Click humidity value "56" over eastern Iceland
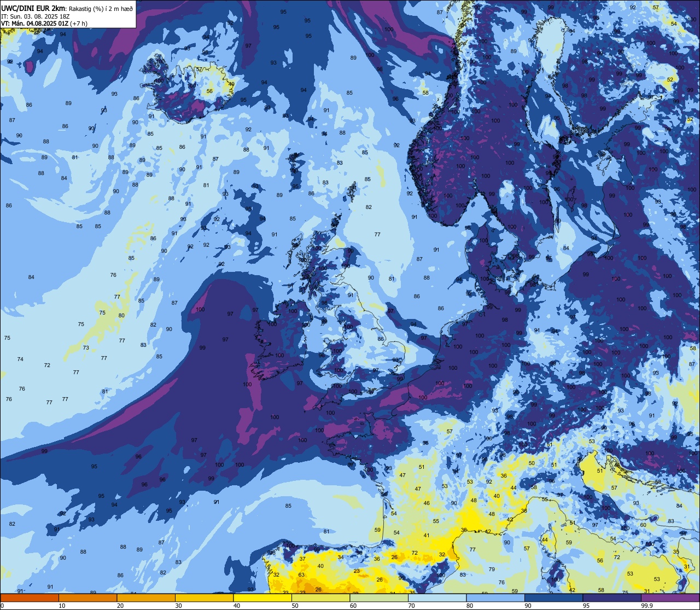The width and height of the screenshot is (700, 610). 210,91
